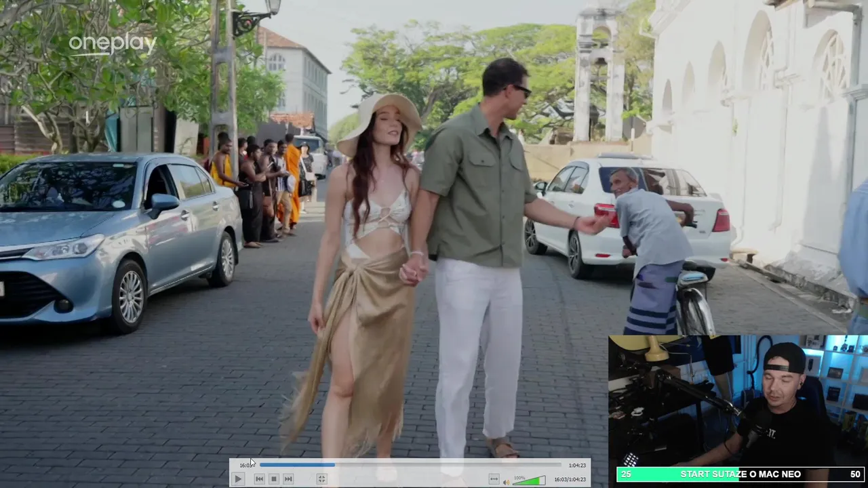This screenshot has width=868, height=488.
Task: Skip to the previous media item
Action: (x=259, y=479)
